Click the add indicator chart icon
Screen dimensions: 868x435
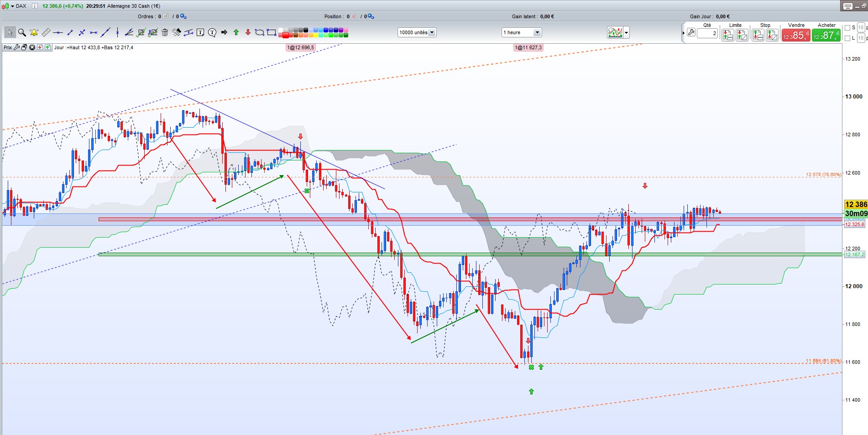pyautogui.click(x=615, y=32)
